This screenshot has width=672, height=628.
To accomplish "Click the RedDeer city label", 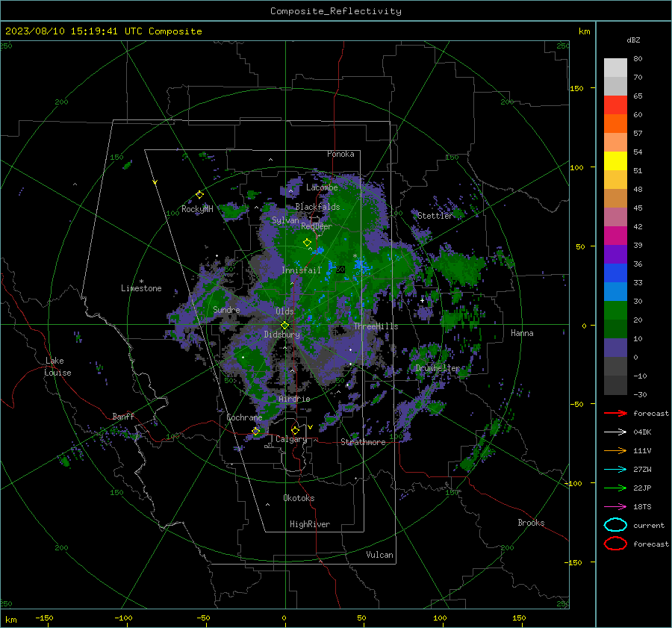I will (317, 226).
